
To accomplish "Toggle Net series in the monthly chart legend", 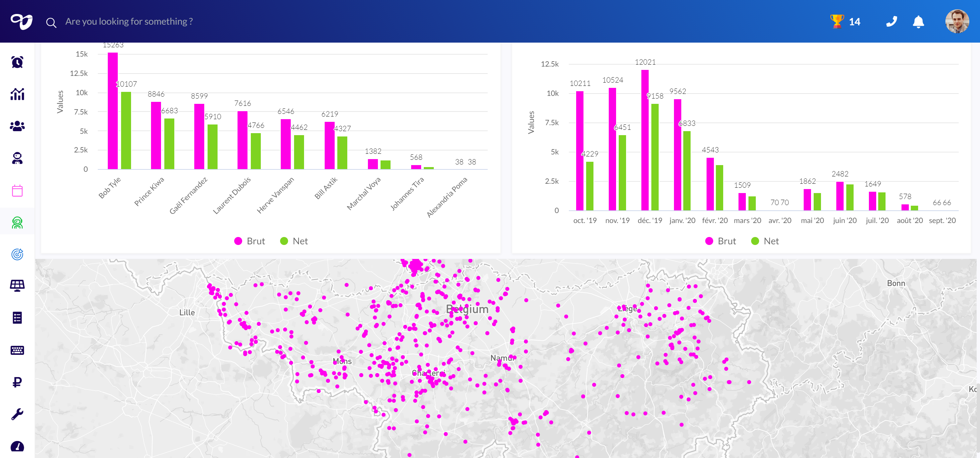I will pos(765,241).
